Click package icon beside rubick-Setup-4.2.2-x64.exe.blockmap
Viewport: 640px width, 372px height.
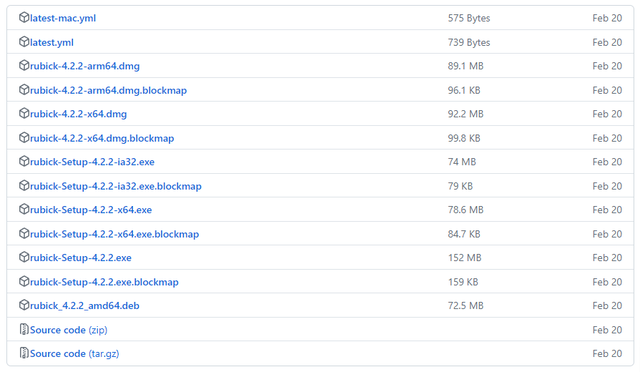[x=24, y=234]
